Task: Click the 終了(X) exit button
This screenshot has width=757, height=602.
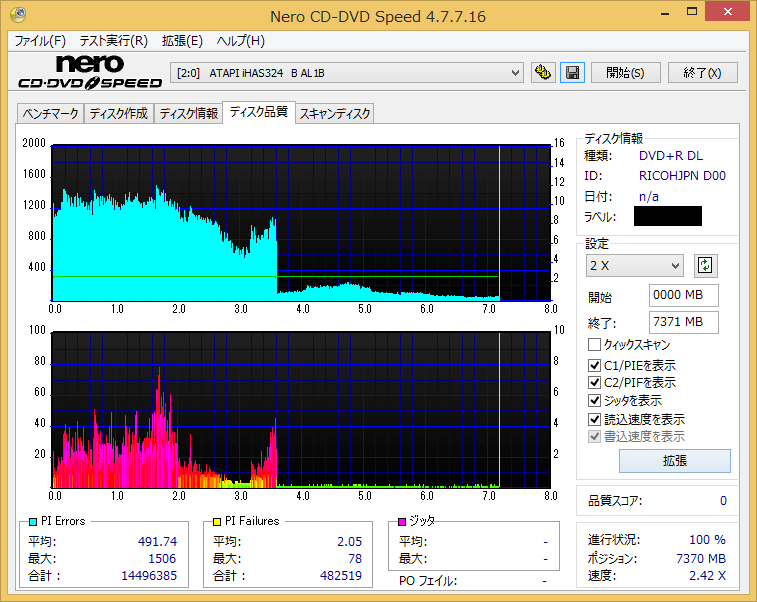Action: (702, 73)
